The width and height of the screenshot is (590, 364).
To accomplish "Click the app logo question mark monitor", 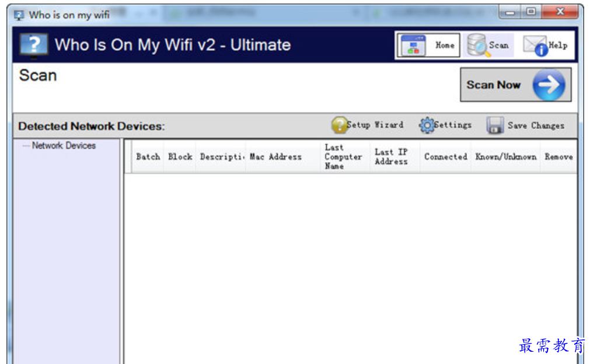I will 34,45.
